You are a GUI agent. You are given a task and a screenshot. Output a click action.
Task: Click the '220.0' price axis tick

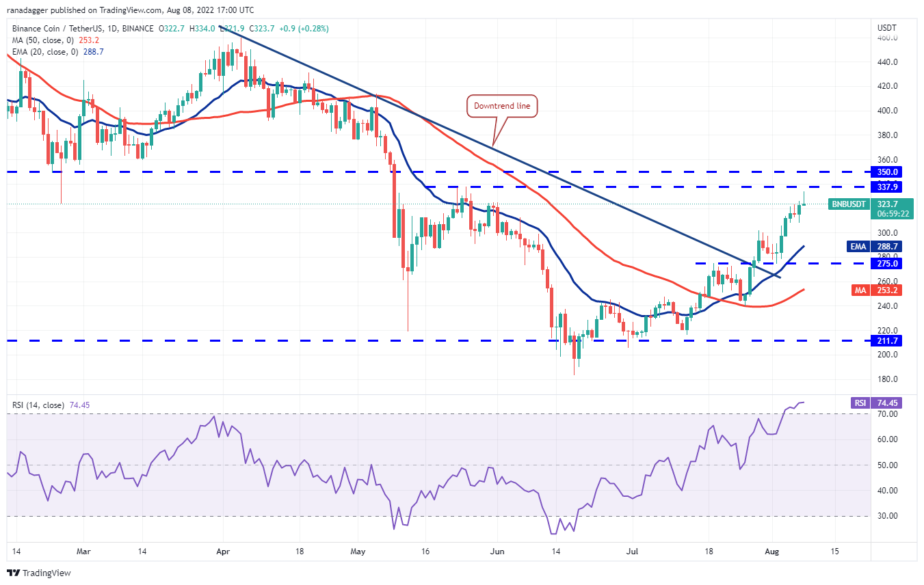point(888,330)
